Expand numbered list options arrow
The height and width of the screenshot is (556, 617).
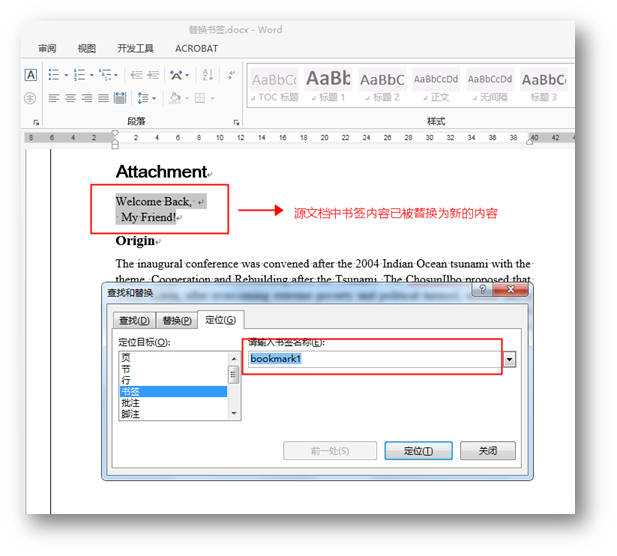point(92,75)
